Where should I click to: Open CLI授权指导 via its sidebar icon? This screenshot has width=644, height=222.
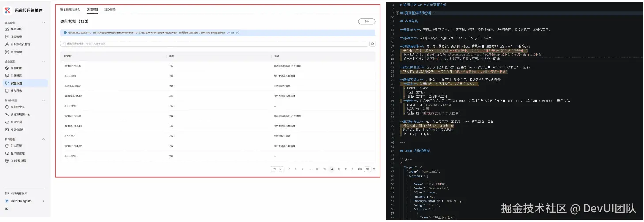point(7,161)
